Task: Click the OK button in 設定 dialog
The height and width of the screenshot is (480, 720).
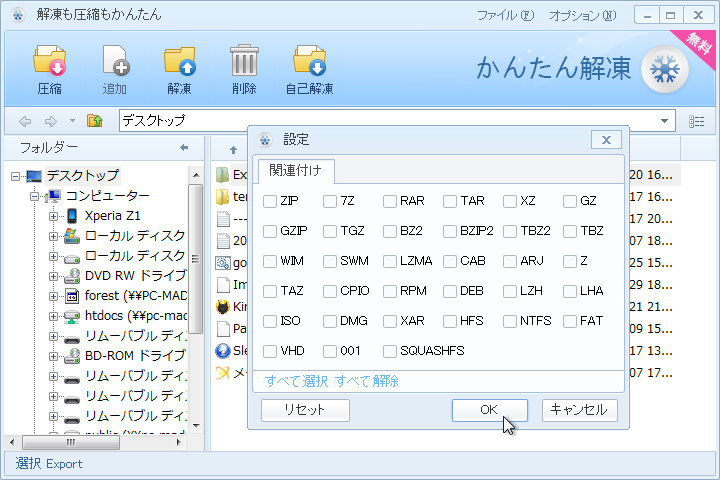Action: [489, 410]
